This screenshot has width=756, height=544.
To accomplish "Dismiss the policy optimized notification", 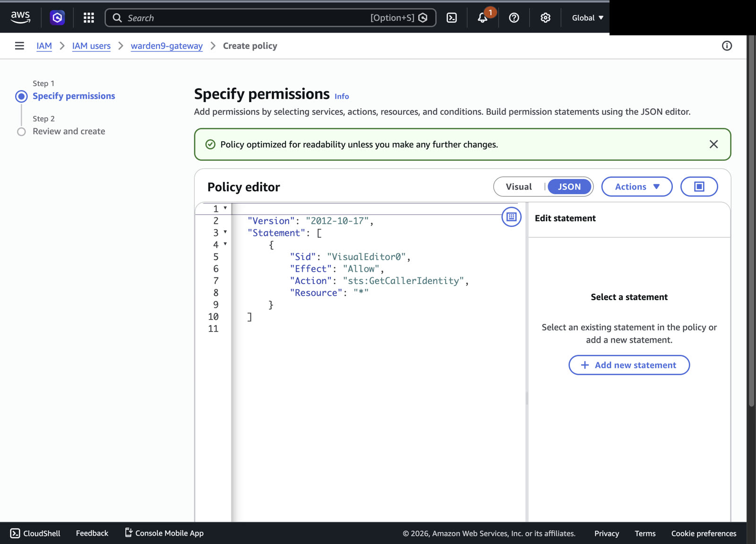I will [713, 144].
